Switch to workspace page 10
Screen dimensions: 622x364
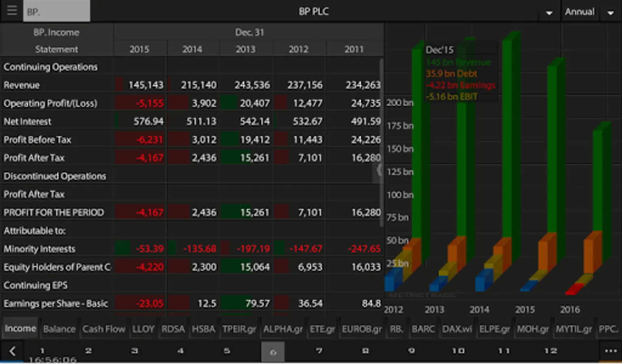458,351
